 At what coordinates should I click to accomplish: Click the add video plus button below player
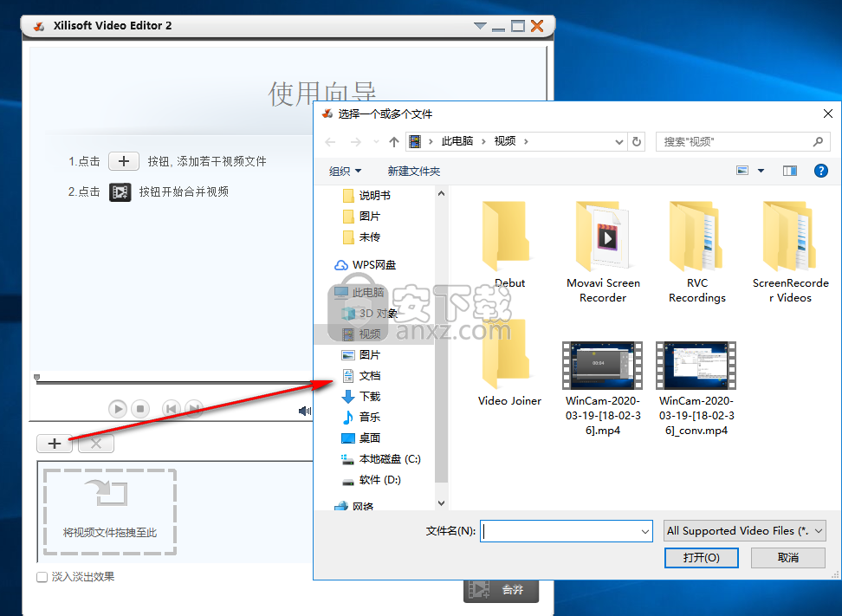55,444
